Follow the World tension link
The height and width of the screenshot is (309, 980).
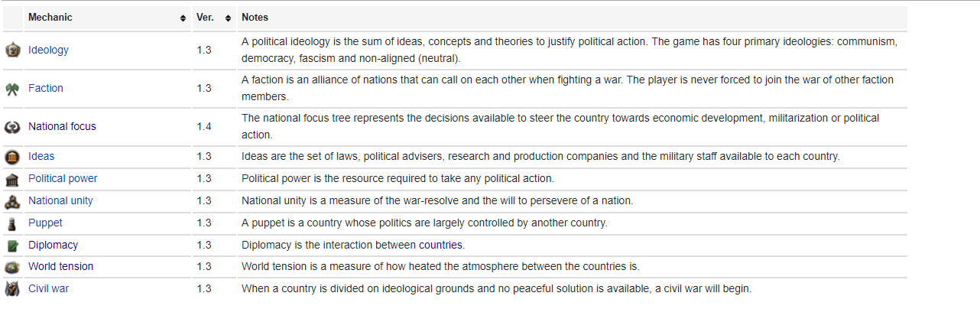click(60, 267)
